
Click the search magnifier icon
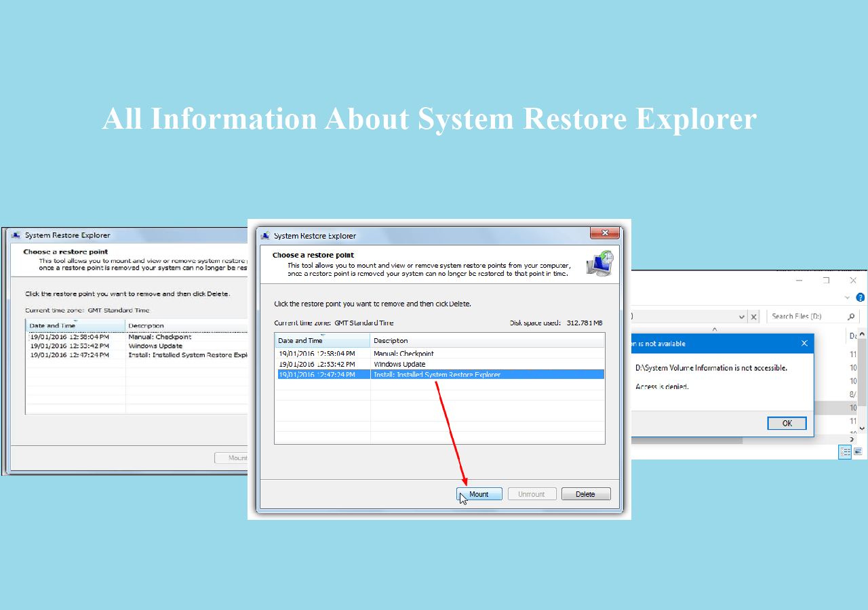(x=852, y=317)
